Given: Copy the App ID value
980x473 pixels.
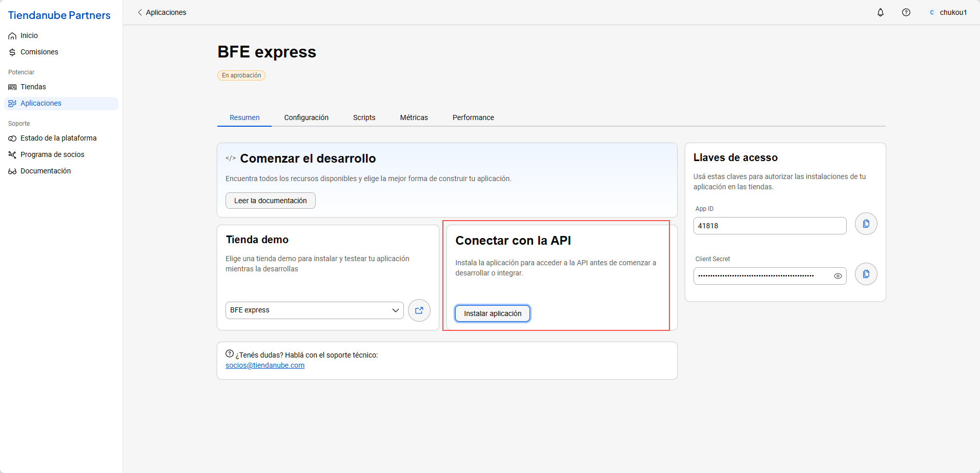Looking at the screenshot, I should [866, 224].
